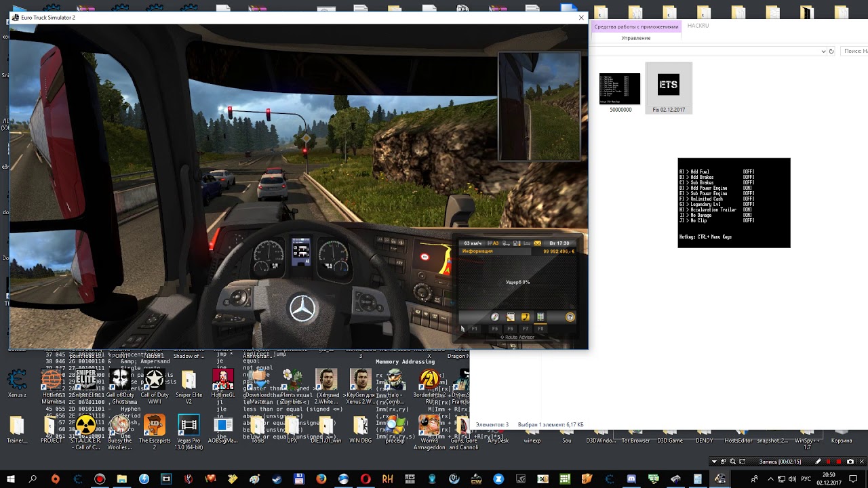Click the F6 key label in Route Advisor
Screen dimensions: 868x488
pos(510,329)
